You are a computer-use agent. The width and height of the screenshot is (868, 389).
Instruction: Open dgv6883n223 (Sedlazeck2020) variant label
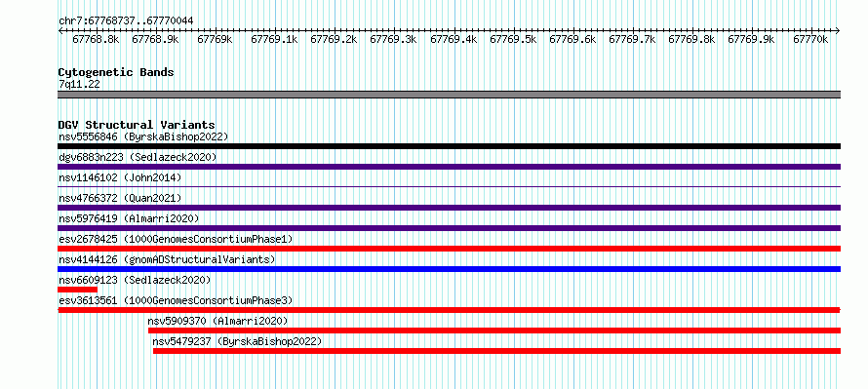pos(138,157)
